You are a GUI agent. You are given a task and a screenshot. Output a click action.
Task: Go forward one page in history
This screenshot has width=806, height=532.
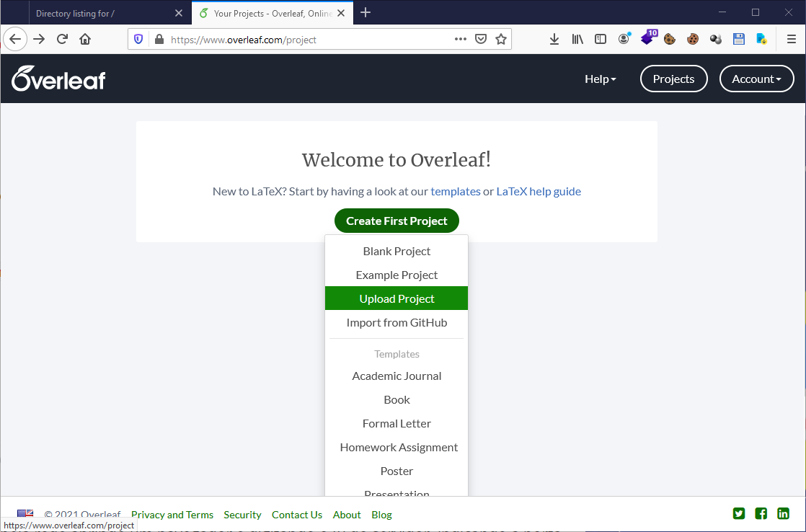pos(39,39)
